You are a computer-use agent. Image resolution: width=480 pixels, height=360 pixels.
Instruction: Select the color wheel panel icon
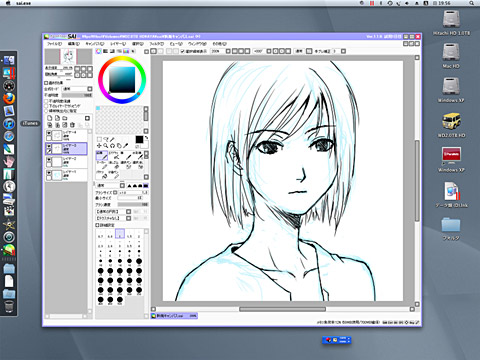(98, 51)
